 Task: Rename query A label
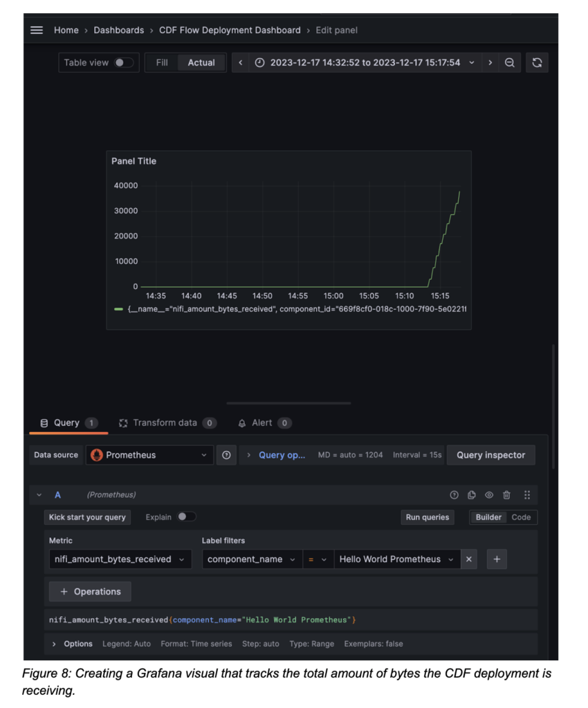point(58,495)
